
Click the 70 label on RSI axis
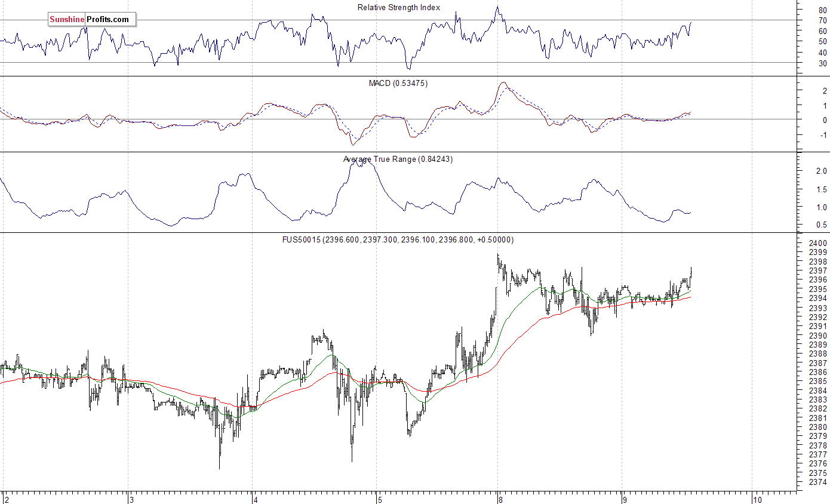[822, 21]
